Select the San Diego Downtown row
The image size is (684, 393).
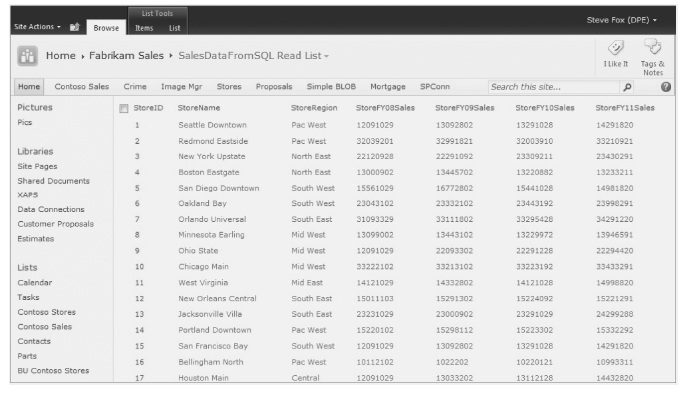(x=393, y=188)
